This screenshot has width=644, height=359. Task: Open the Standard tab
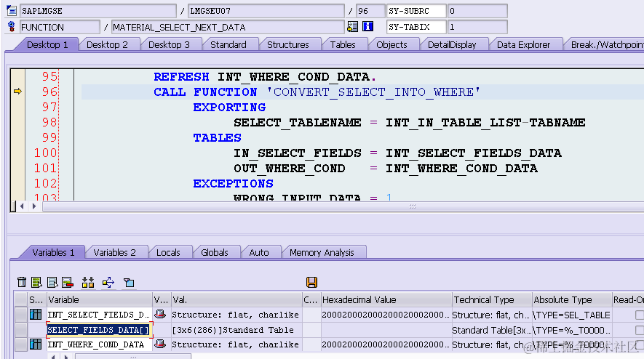(x=228, y=45)
